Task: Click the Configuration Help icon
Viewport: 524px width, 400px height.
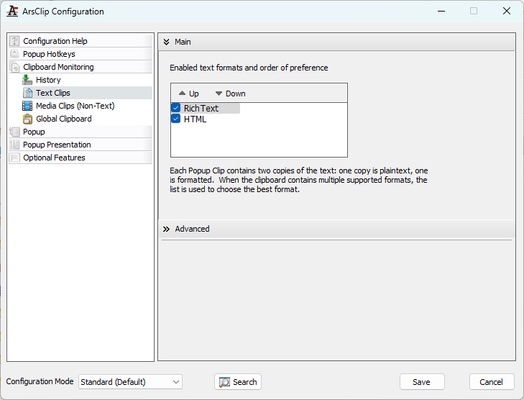Action: (14, 41)
